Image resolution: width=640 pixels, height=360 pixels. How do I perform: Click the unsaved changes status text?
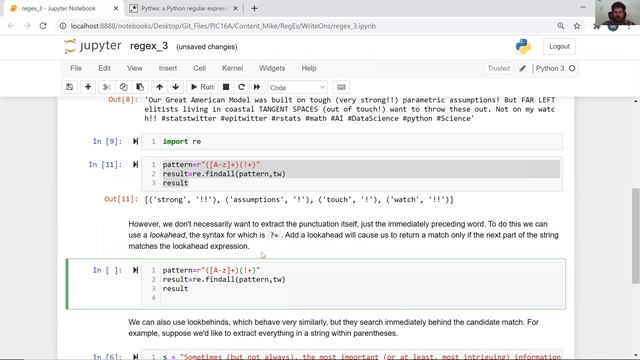207,47
